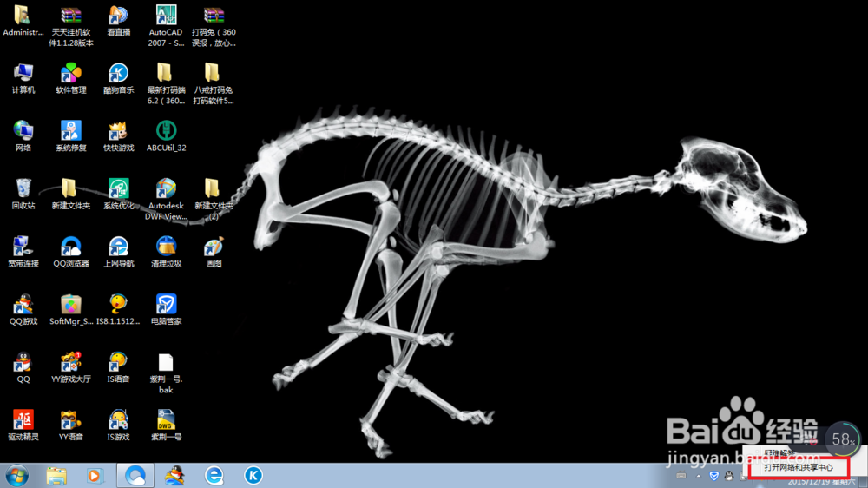Open 紫荆一号 DWG file
Viewport: 868px width, 488px height.
[x=166, y=425]
